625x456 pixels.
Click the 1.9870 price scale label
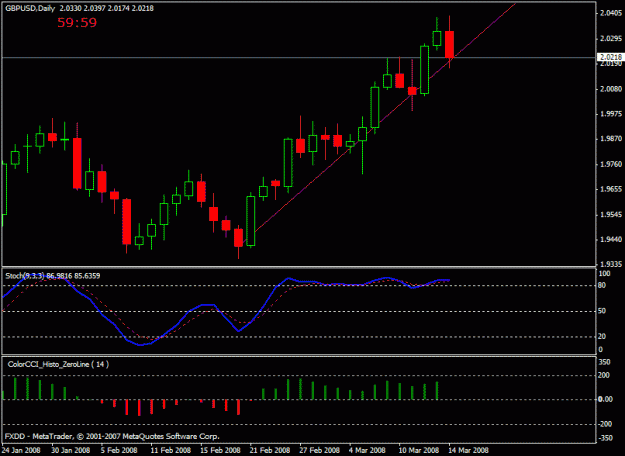(x=611, y=139)
